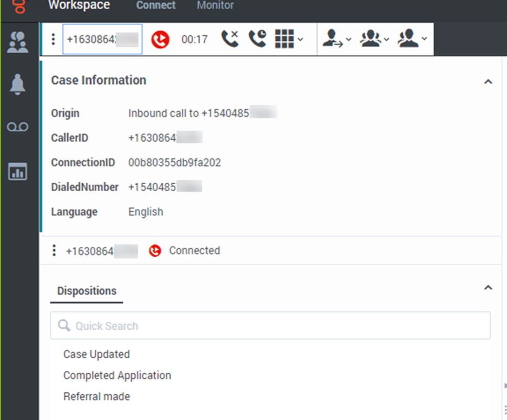Switch to the Monitor tab

[x=215, y=6]
